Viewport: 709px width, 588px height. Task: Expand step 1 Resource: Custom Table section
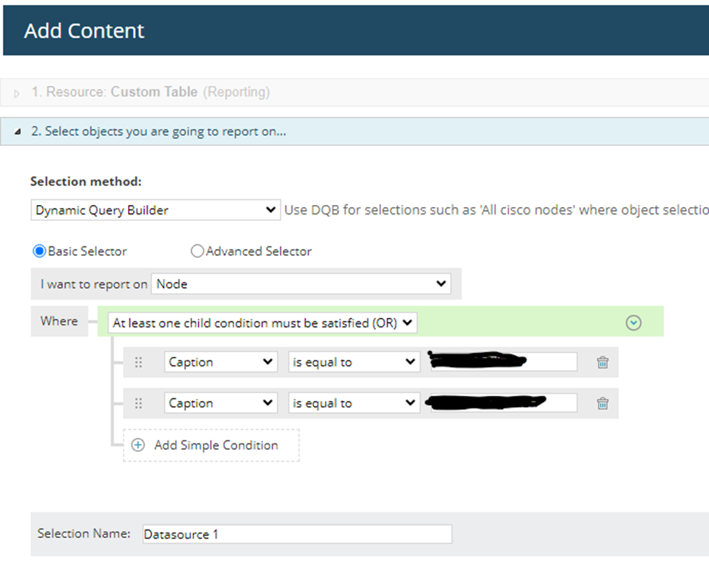coord(17,93)
